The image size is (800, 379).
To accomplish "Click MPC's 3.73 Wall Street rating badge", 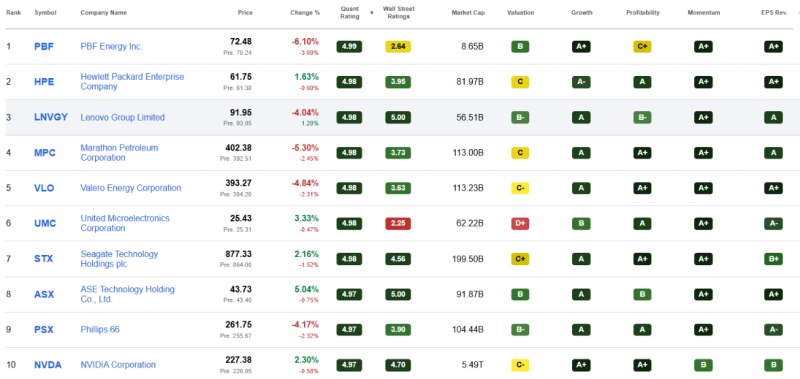I will [398, 153].
